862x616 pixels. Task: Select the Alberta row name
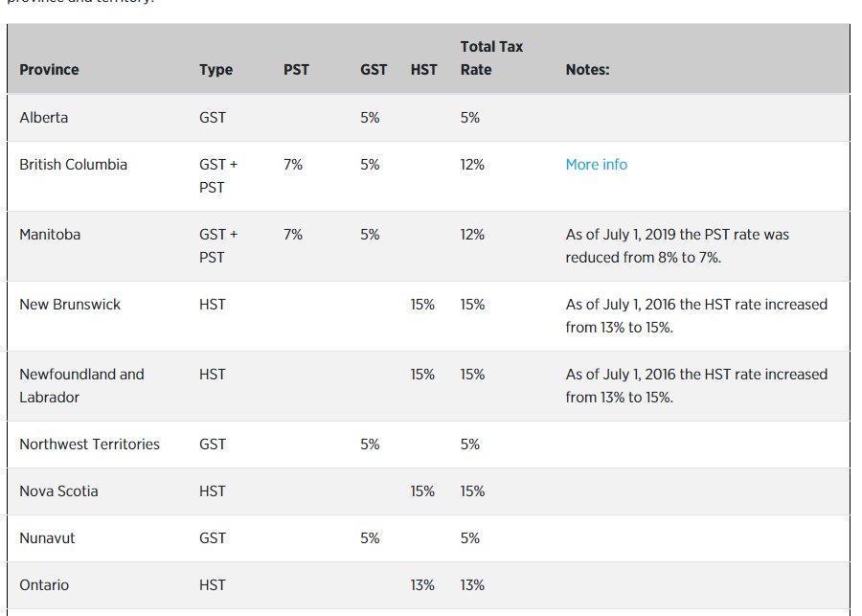click(43, 118)
